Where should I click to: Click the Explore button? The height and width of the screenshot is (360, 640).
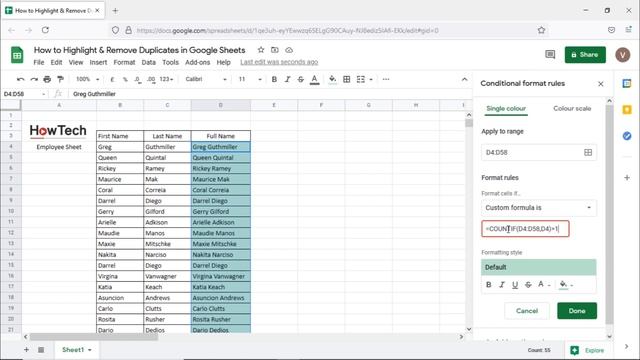pos(587,350)
